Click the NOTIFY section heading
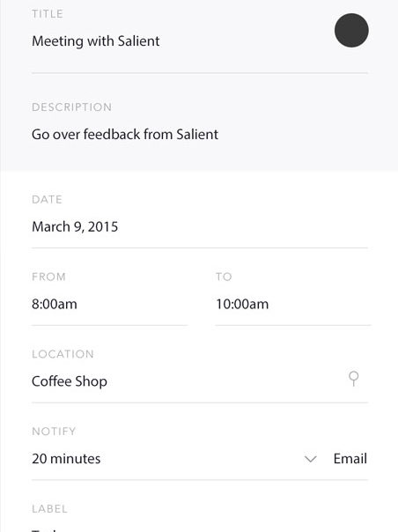Viewport: 398px width, 532px height. tap(54, 432)
